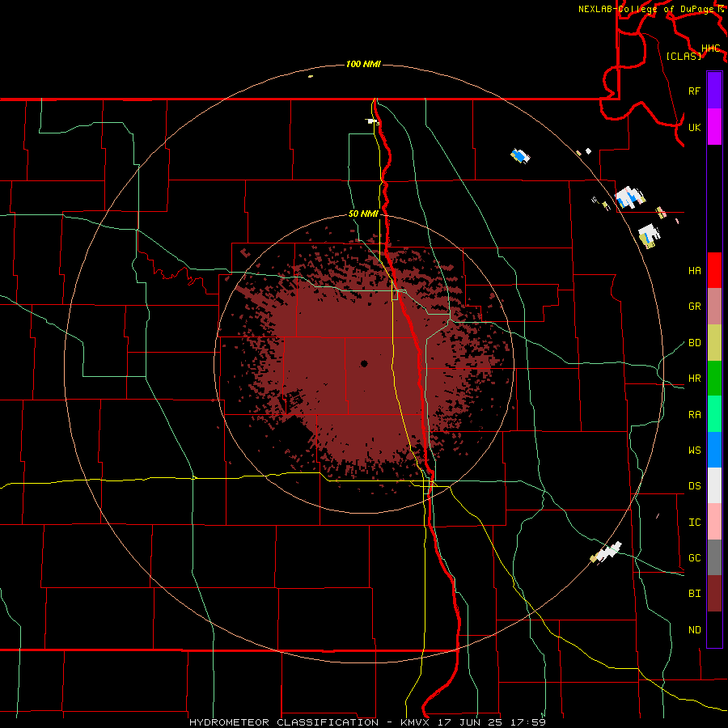Image resolution: width=728 pixels, height=728 pixels.
Task: Click the '[CLAS]' units label
Action: pos(684,56)
